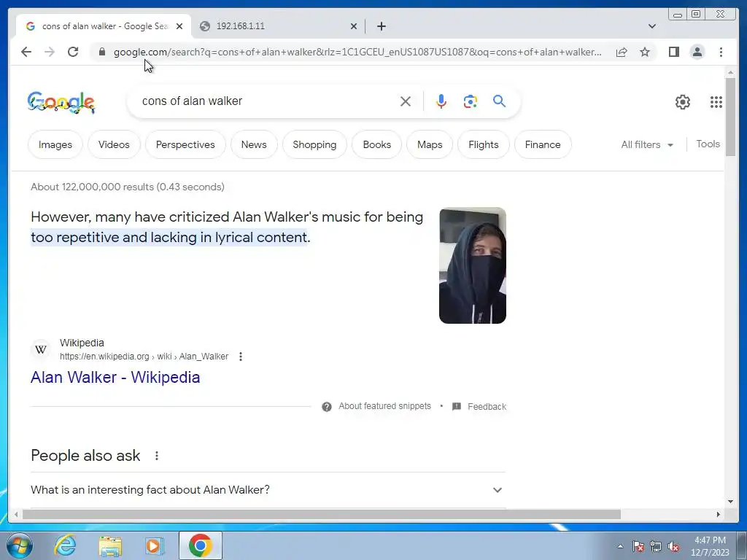Screen dimensions: 747x560
Task: Open Windows Media Player from taskbar
Action: pos(154,546)
